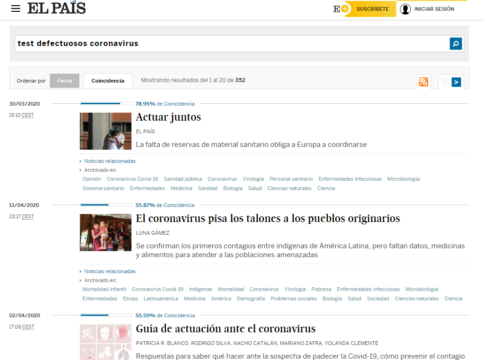
Task: Click the search magnifier button
Action: click(456, 44)
